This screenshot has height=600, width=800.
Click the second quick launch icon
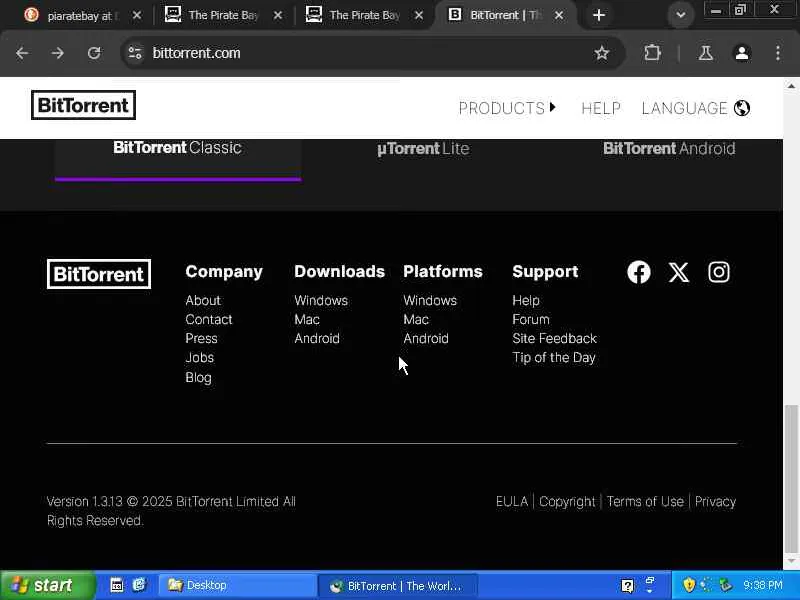[139, 585]
